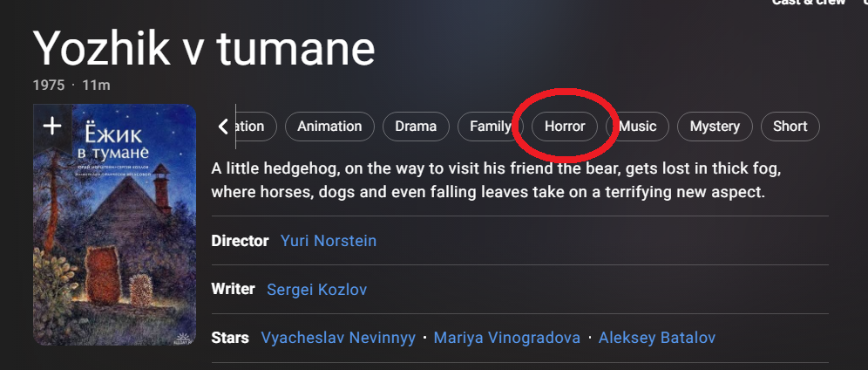Go to Mariya Vinogradova's page

coord(506,338)
